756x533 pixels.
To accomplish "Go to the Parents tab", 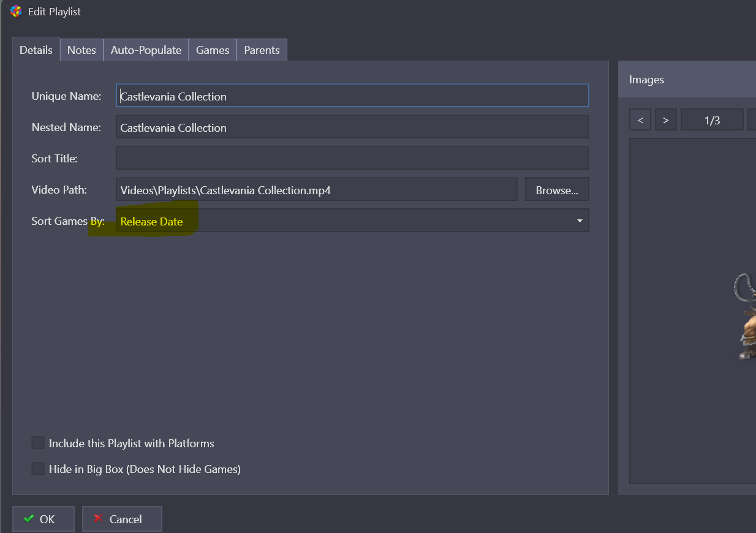I will [x=262, y=50].
